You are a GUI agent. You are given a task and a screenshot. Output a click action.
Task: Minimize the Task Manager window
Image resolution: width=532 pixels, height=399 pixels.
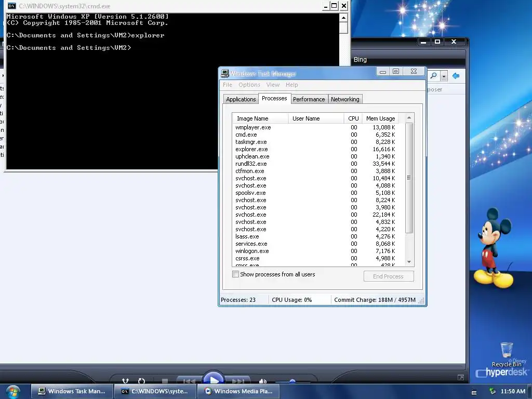[383, 72]
